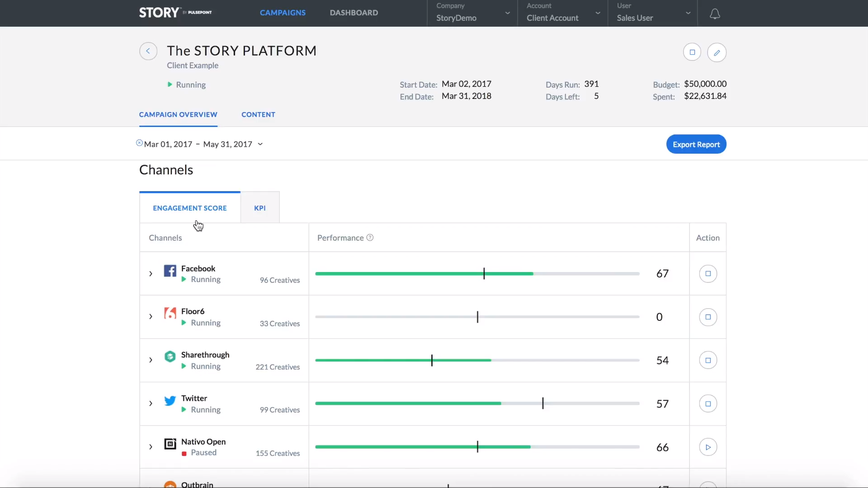
Task: Resume the paused Nativo Open channel
Action: [708, 447]
